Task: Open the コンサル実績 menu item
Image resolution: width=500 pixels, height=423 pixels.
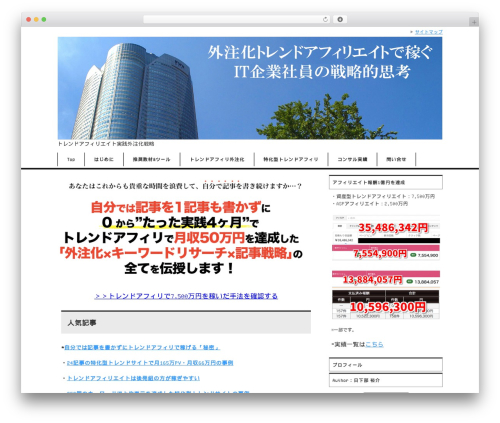Action: [x=352, y=159]
